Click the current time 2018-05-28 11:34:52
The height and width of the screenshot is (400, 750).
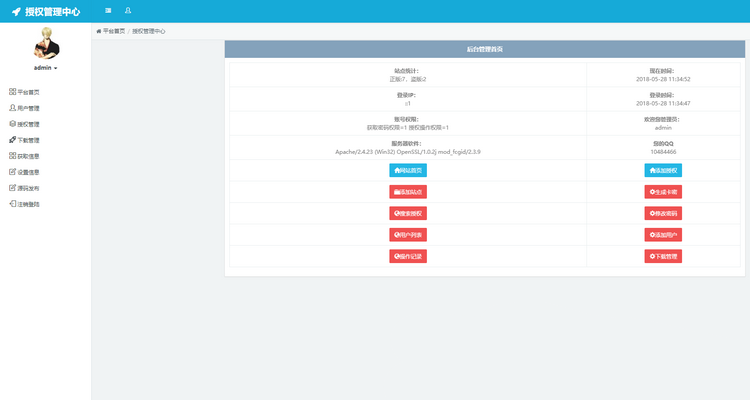(663, 79)
